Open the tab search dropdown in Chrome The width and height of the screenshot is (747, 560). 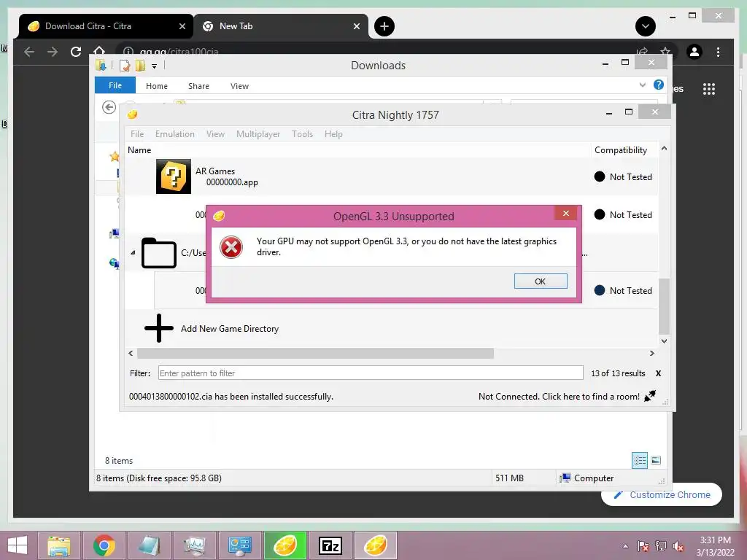point(646,26)
